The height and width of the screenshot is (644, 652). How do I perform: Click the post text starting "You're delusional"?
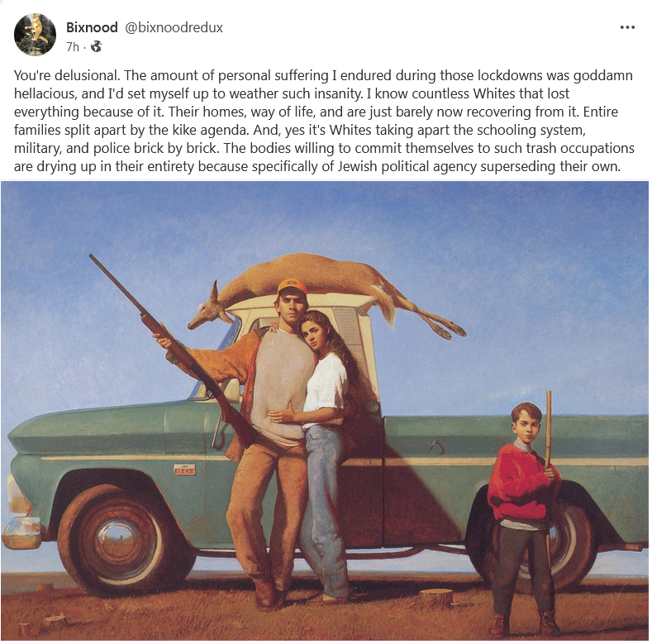point(324,121)
